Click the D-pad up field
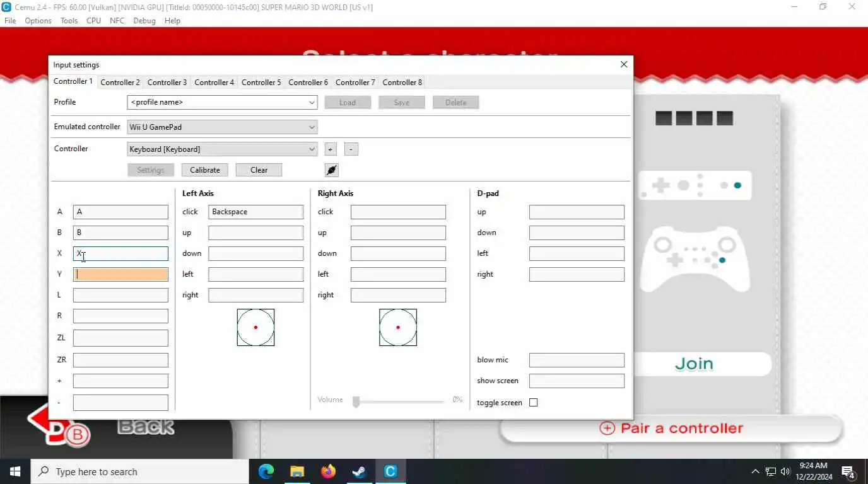This screenshot has width=868, height=484. [x=577, y=212]
